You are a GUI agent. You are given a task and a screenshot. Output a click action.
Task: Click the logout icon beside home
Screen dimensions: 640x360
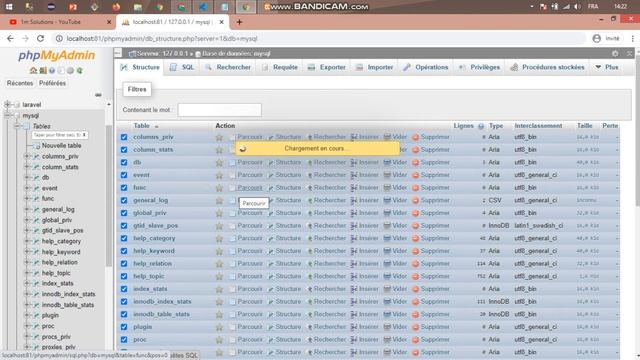tap(43, 71)
